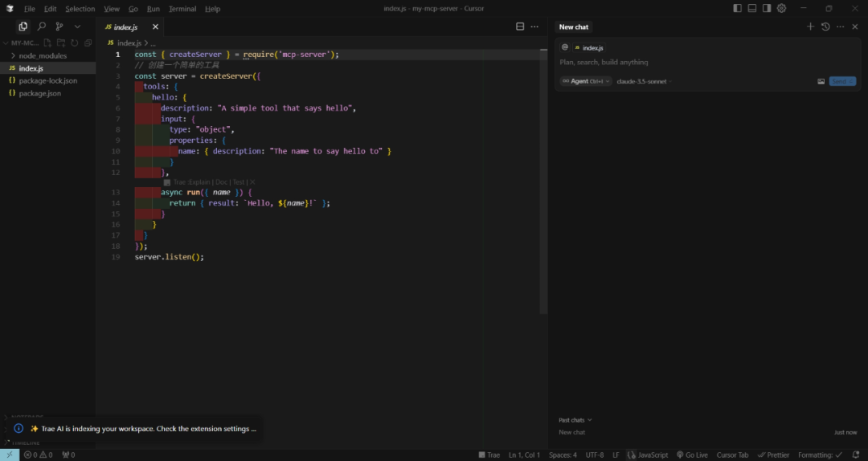This screenshot has height=461, width=868.
Task: Click Doc in the Trae code lens
Action: coord(222,182)
